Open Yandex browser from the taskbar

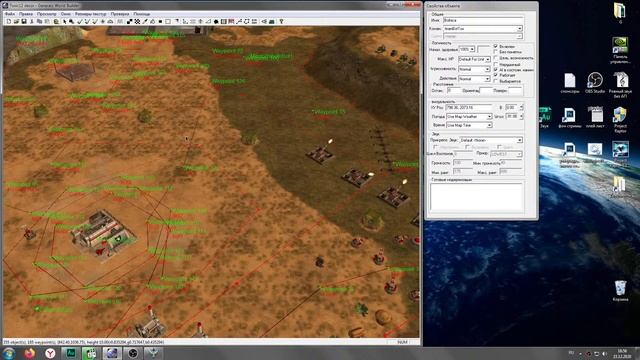pos(50,353)
